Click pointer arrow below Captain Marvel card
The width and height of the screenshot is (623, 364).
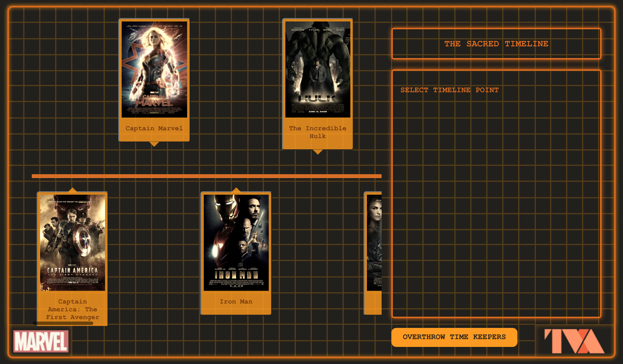tap(154, 144)
